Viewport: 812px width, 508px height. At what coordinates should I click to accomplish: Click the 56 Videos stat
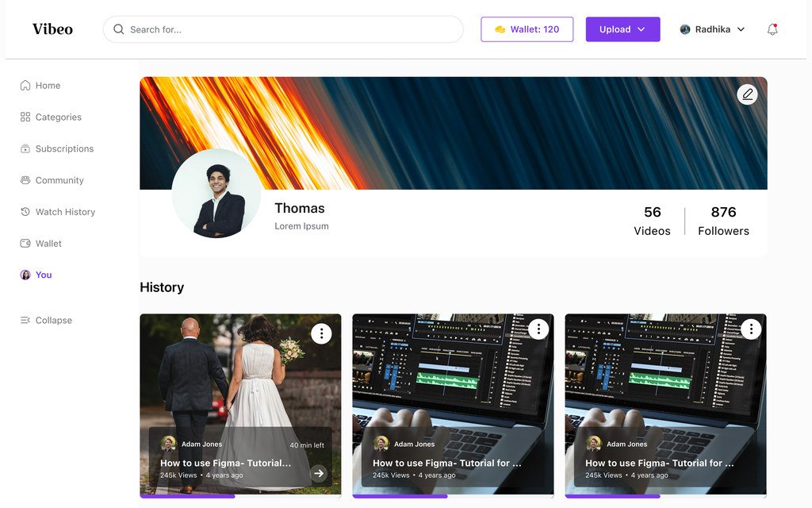coord(652,221)
